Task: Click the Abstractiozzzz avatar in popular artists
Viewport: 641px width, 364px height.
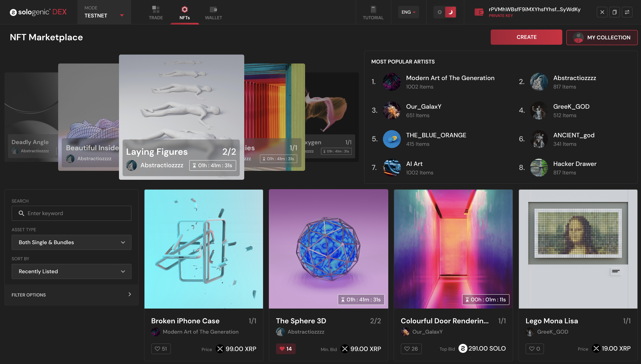Action: coord(539,82)
